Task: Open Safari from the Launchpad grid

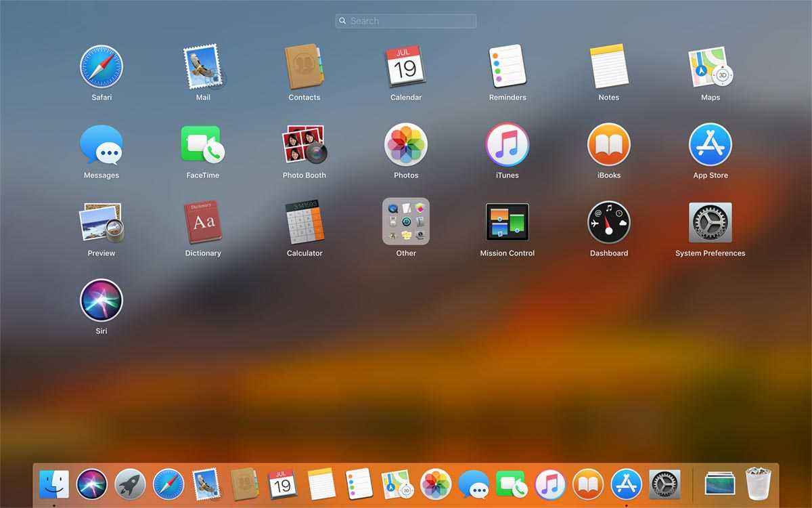Action: tap(101, 66)
